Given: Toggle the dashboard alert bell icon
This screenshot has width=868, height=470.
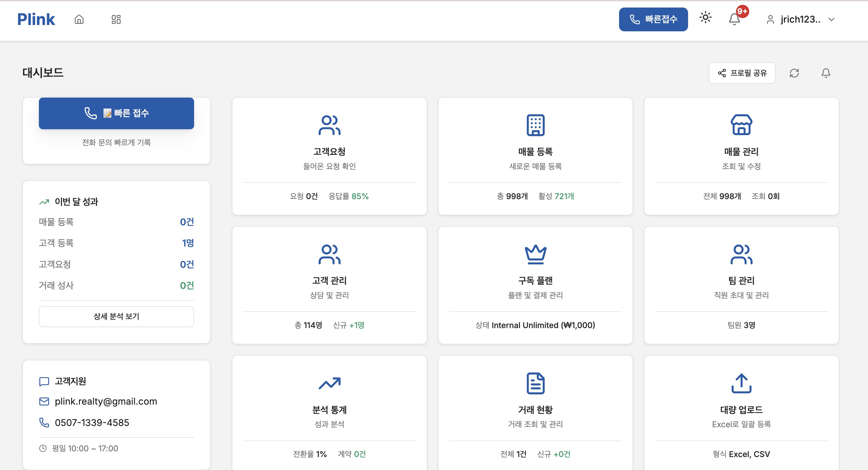Looking at the screenshot, I should [x=826, y=73].
